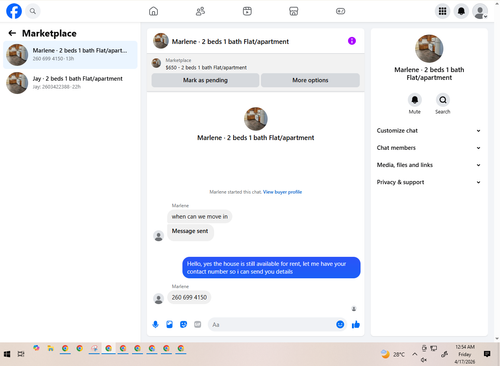The image size is (500, 366).
Task: Click the voice clip microphone icon
Action: (x=155, y=324)
